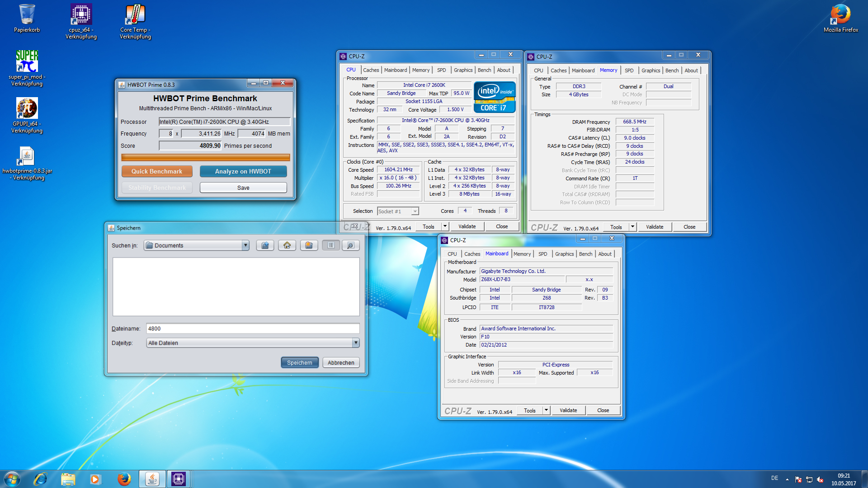The height and width of the screenshot is (488, 868).
Task: Expand Tools dropdown arrow in Mainboard window
Action: (546, 410)
